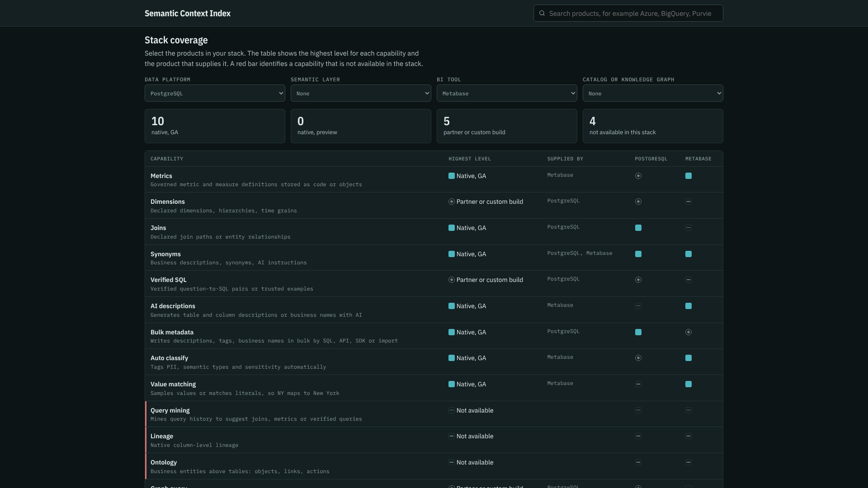
Task: Click the Metrics row Native GA square icon
Action: (452, 176)
